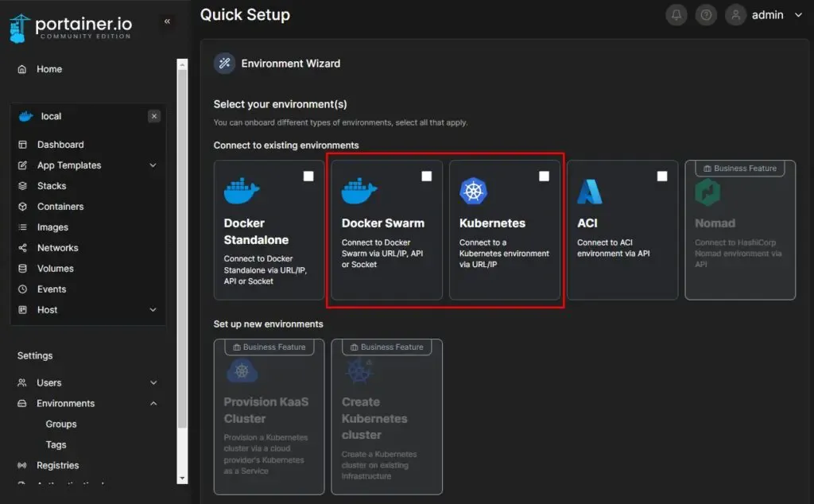Click the sidebar vertical scrollbar thumb
Image resolution: width=814 pixels, height=504 pixels.
(x=182, y=249)
